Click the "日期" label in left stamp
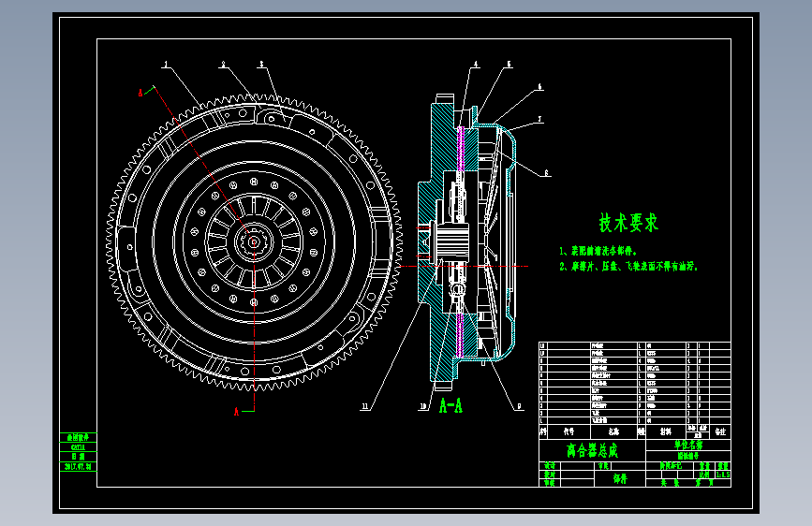 (78, 457)
